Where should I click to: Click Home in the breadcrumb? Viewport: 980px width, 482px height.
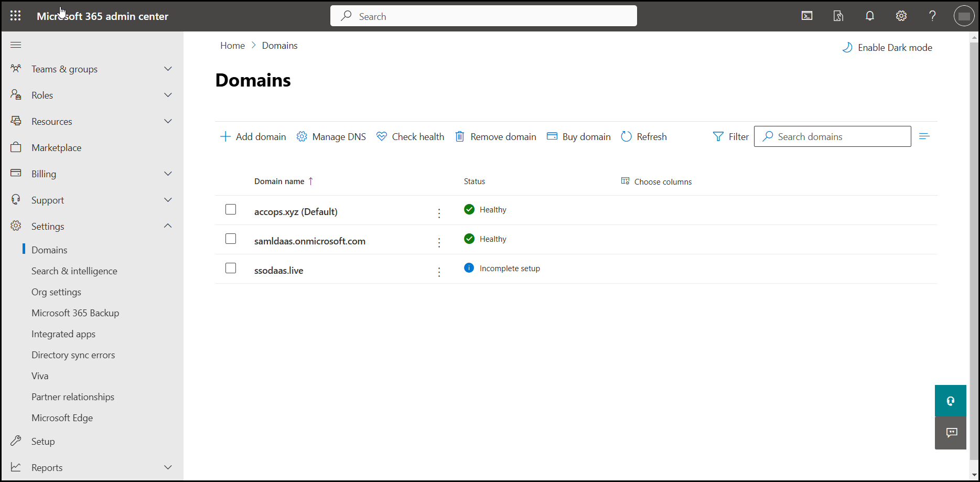[232, 46]
